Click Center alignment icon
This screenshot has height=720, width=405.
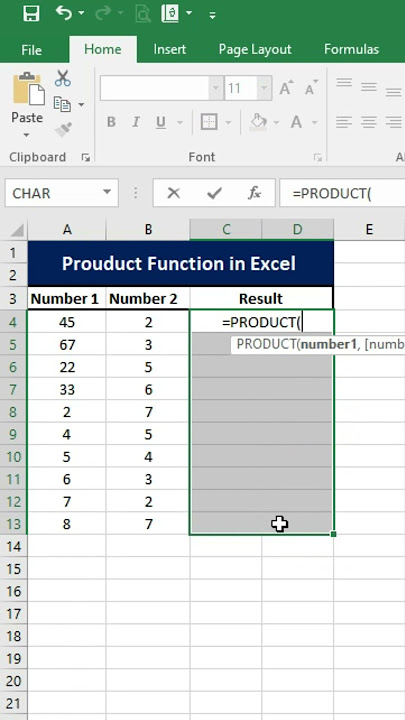click(369, 122)
